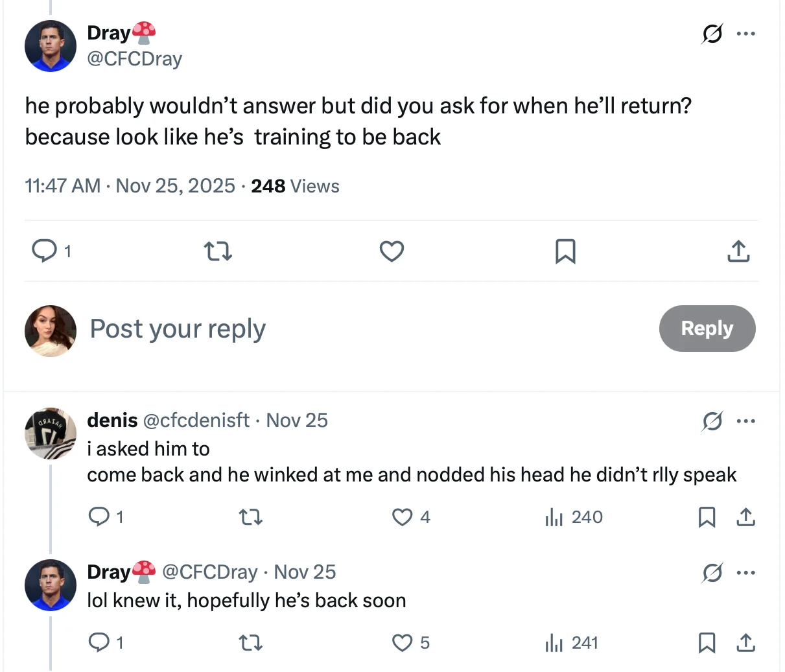The image size is (785, 672).
Task: Repost the main tweet by Dray
Action: (218, 251)
